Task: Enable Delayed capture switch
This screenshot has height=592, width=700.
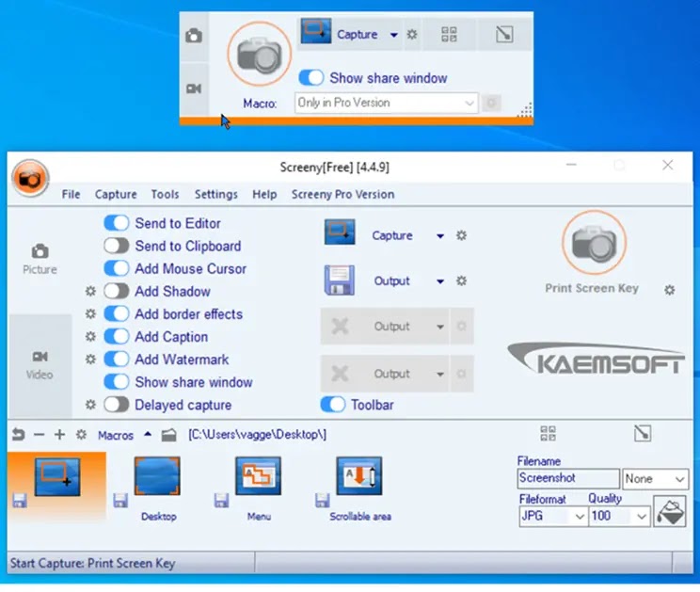Action: tap(117, 405)
